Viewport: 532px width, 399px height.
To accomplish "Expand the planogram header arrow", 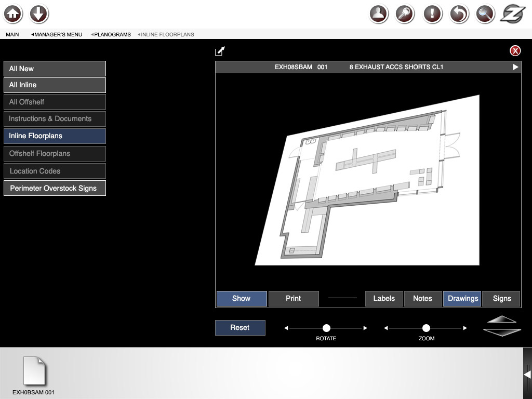I will tap(515, 67).
